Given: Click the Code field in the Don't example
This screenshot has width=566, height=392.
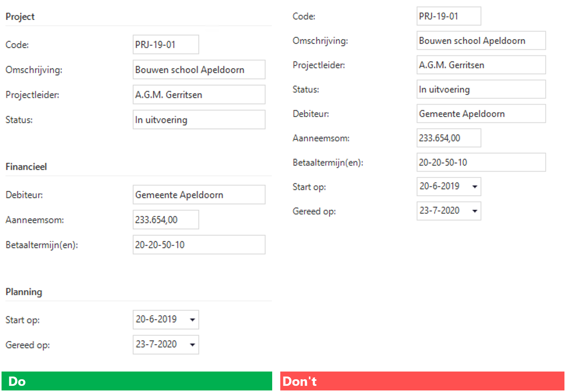Looking at the screenshot, I should [x=449, y=16].
